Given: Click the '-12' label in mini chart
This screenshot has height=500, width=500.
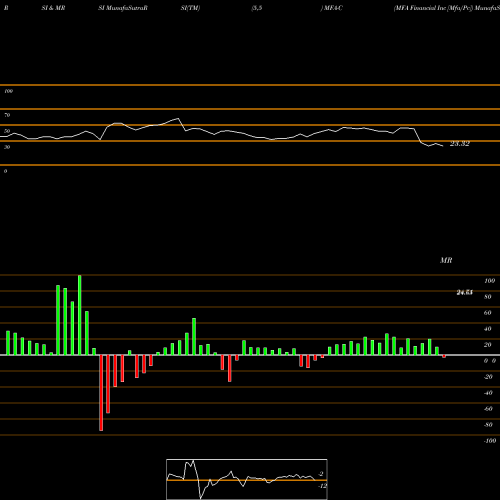Looking at the screenshot, I should (322, 486).
